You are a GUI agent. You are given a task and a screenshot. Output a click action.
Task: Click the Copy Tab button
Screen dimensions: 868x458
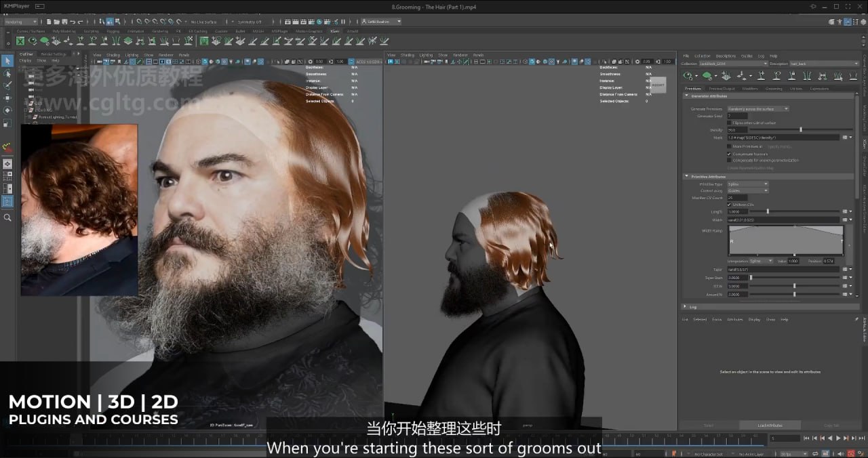point(831,425)
